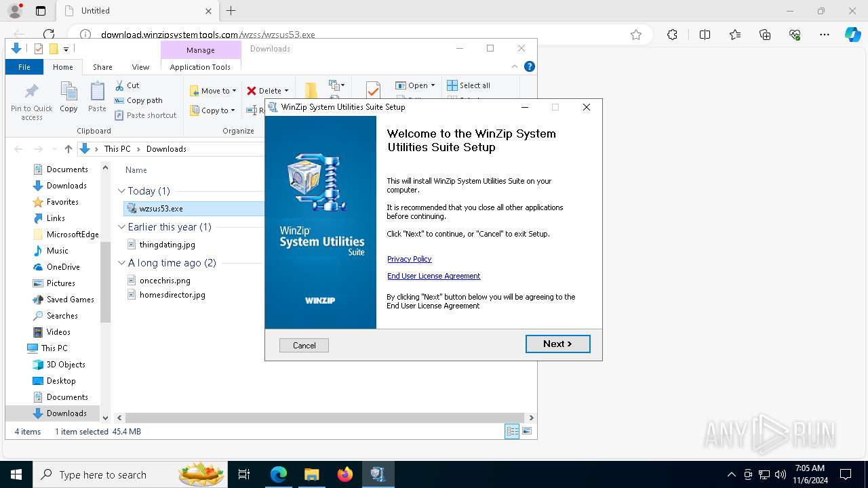
Task: Collapse the Earlier this year group
Action: 121,227
